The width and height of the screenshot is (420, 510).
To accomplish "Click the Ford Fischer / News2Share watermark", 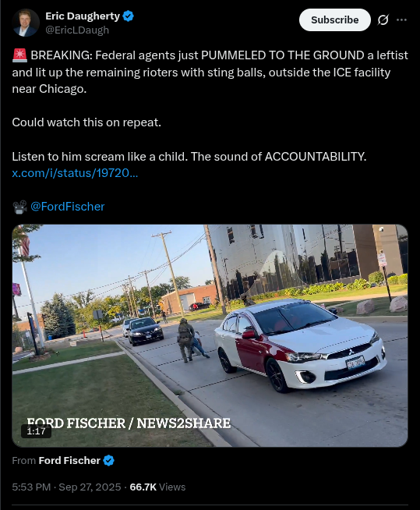I will pyautogui.click(x=129, y=423).
